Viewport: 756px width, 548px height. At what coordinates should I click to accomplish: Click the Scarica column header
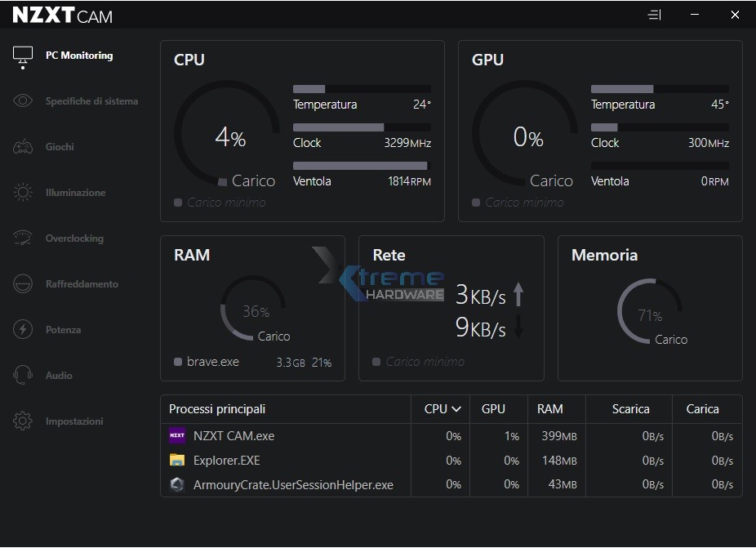tap(630, 409)
